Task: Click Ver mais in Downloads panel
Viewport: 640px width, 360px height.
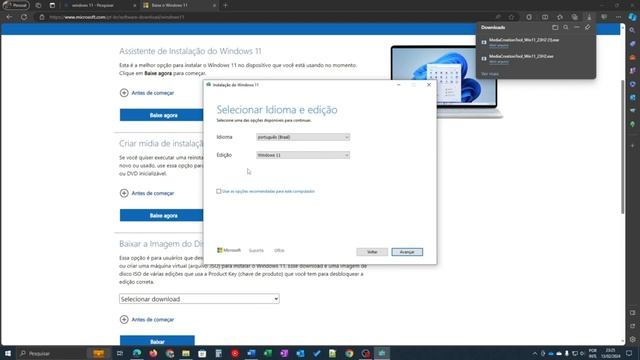Action: (490, 74)
